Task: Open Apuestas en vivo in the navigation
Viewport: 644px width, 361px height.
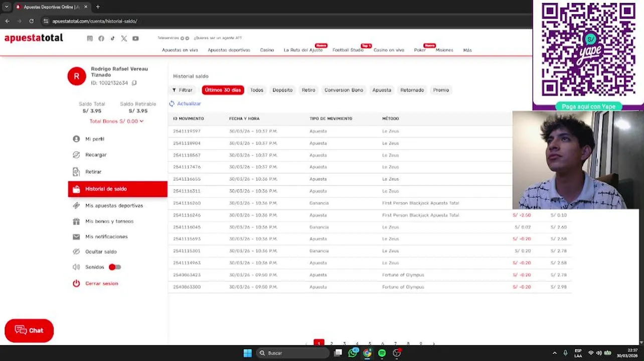Action: point(180,50)
